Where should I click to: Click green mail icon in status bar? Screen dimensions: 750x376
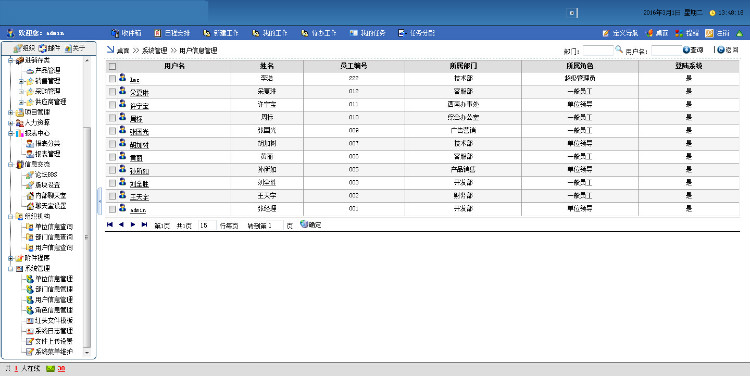[x=50, y=369]
